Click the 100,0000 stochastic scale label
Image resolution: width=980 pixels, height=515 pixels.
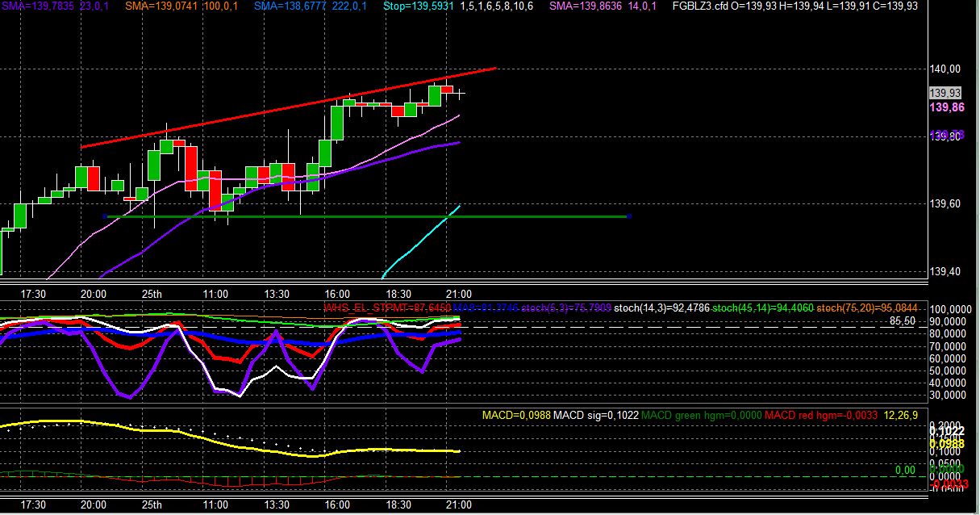(949, 309)
